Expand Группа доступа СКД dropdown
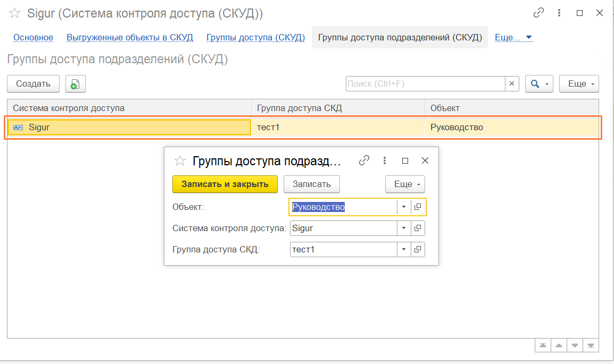614x364 pixels. pyautogui.click(x=404, y=249)
